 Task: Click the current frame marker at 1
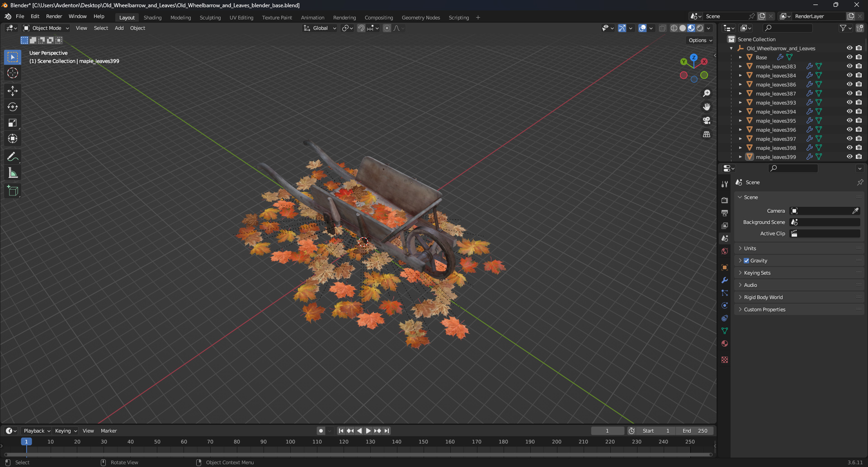coord(26,442)
